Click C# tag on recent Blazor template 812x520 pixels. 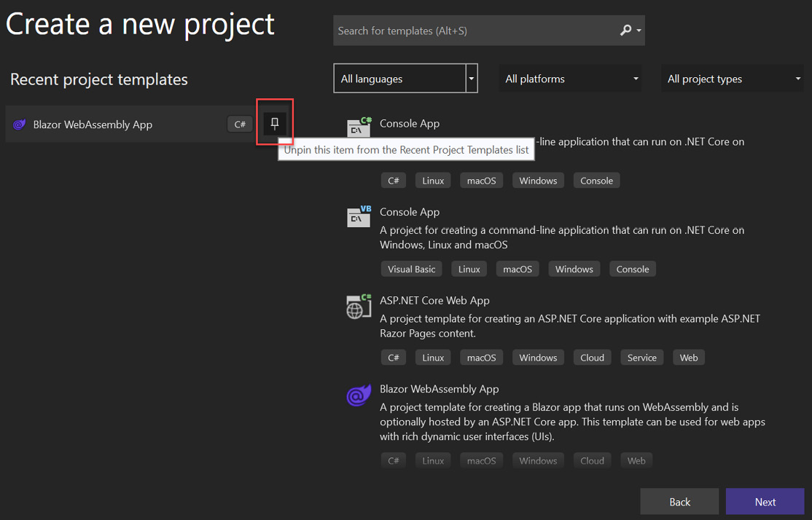point(240,125)
